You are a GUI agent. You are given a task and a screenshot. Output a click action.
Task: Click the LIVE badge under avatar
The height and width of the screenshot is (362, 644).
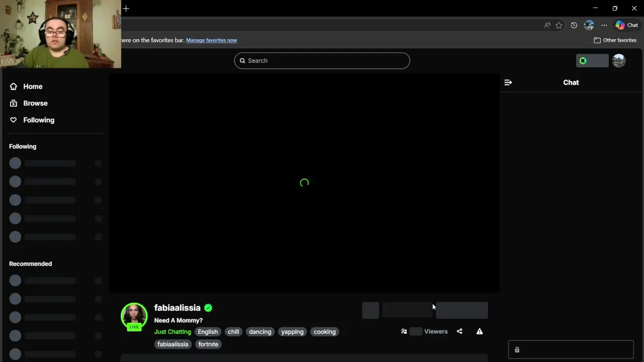134,327
